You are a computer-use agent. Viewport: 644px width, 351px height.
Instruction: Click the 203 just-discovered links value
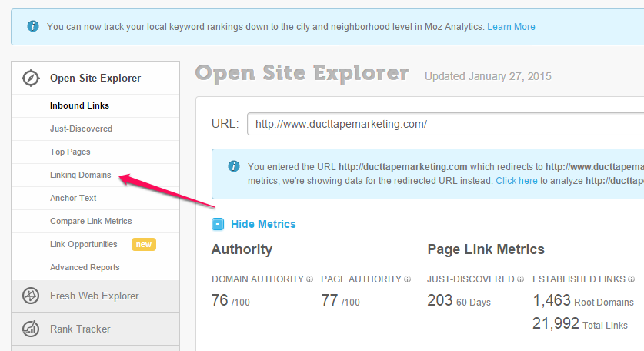coord(439,300)
